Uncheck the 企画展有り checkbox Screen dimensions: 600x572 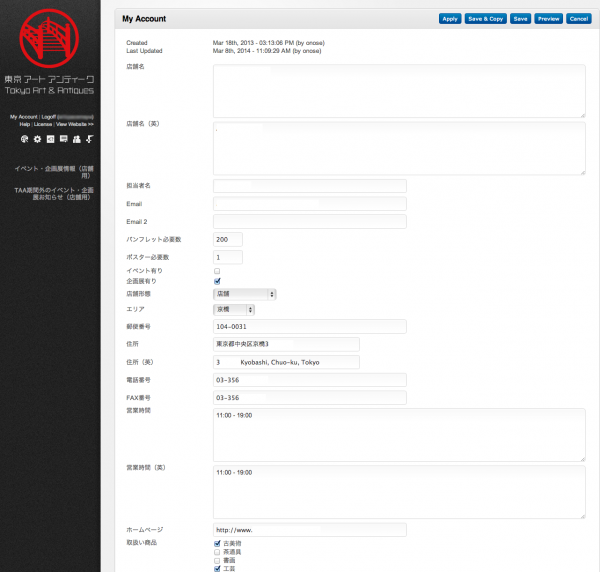217,282
